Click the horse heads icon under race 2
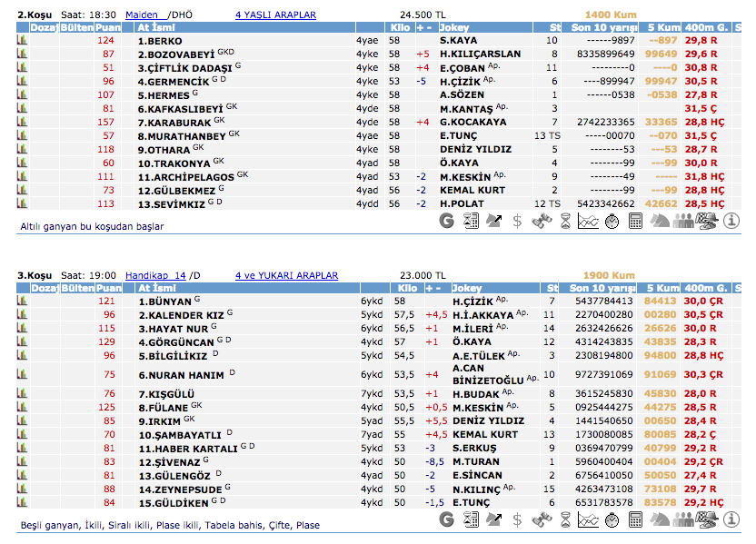 (659, 221)
